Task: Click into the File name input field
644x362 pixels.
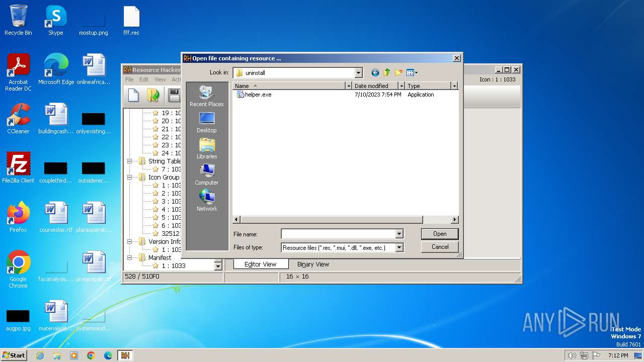Action: pos(338,234)
